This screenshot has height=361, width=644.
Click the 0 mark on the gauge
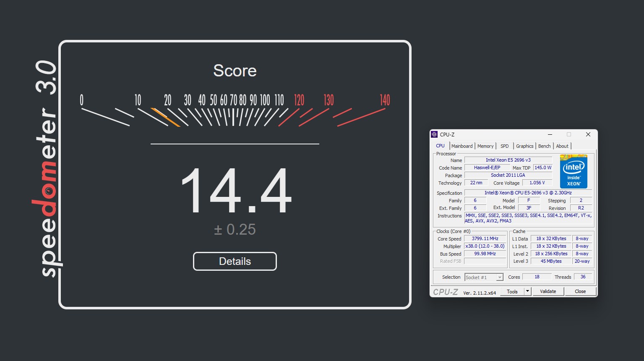(x=81, y=100)
